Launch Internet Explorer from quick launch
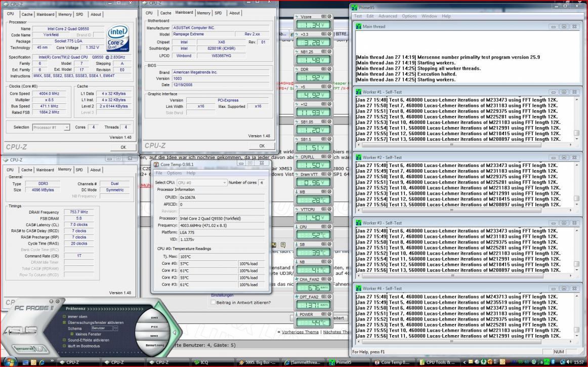Viewport: 588px width, 367px height. pyautogui.click(x=41, y=362)
